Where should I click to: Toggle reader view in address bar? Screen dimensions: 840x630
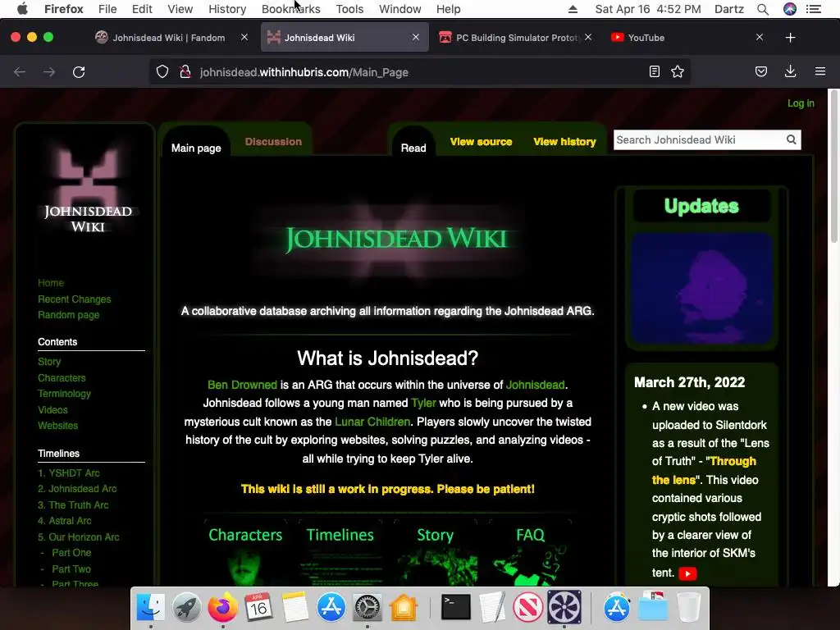654,71
